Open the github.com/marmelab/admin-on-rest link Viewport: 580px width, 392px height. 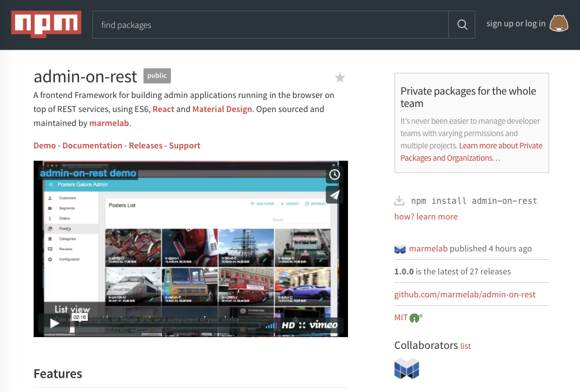465,294
